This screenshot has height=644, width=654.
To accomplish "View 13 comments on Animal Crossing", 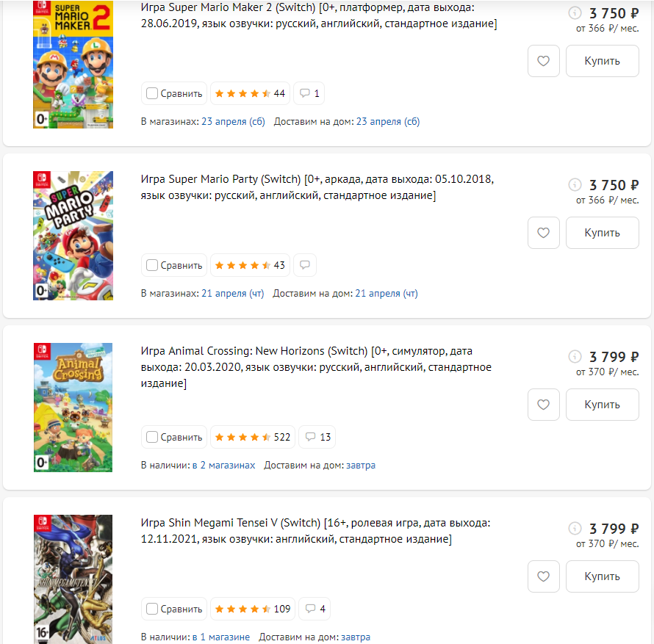I will 318,437.
